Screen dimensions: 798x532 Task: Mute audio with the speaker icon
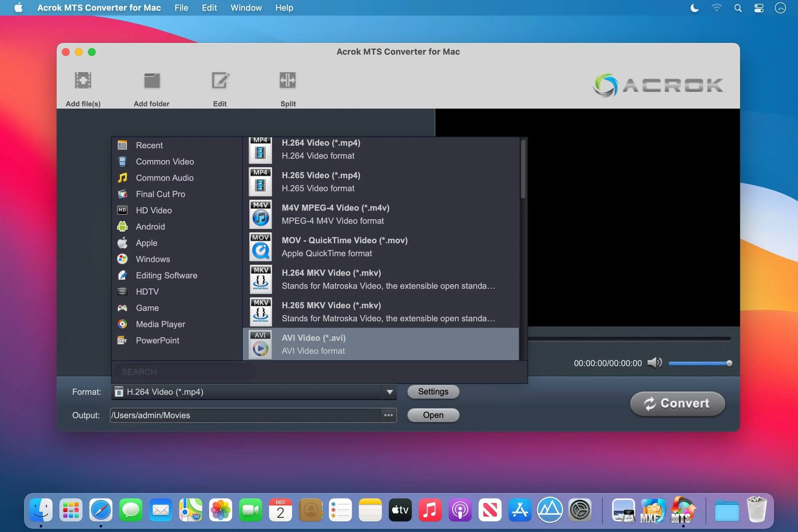[x=654, y=363]
